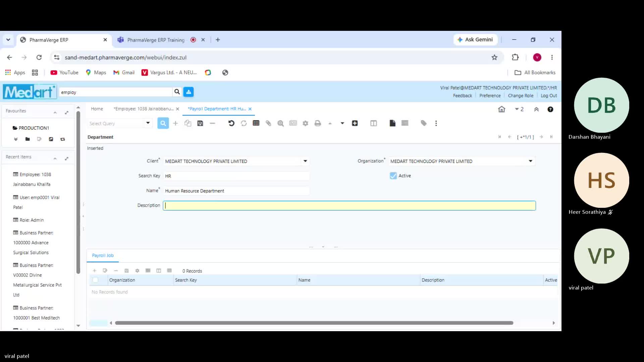The width and height of the screenshot is (644, 362).
Task: Click the tag label icon
Action: tap(424, 123)
